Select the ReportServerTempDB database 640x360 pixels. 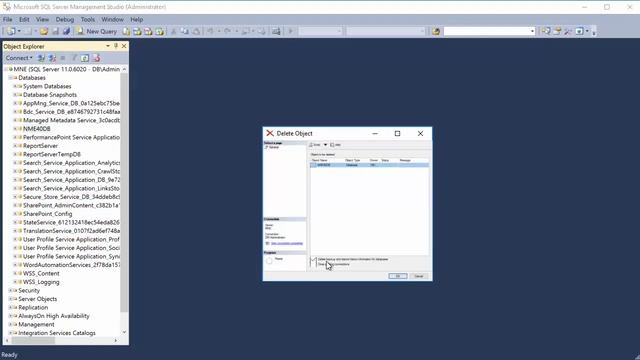coord(52,154)
